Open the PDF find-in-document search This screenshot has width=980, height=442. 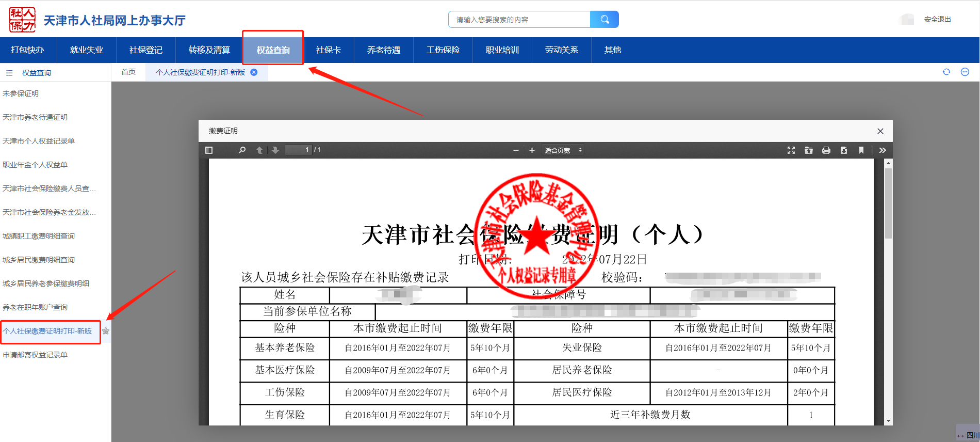(x=242, y=150)
